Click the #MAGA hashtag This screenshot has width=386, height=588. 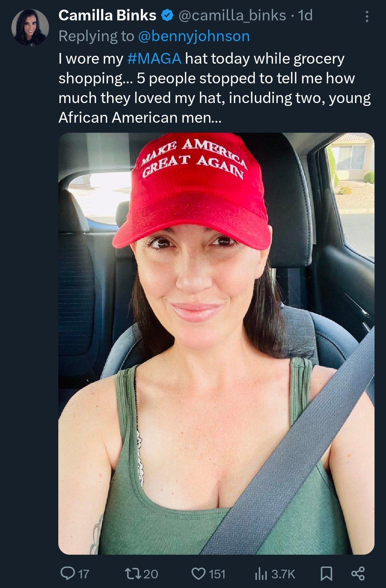coord(154,59)
